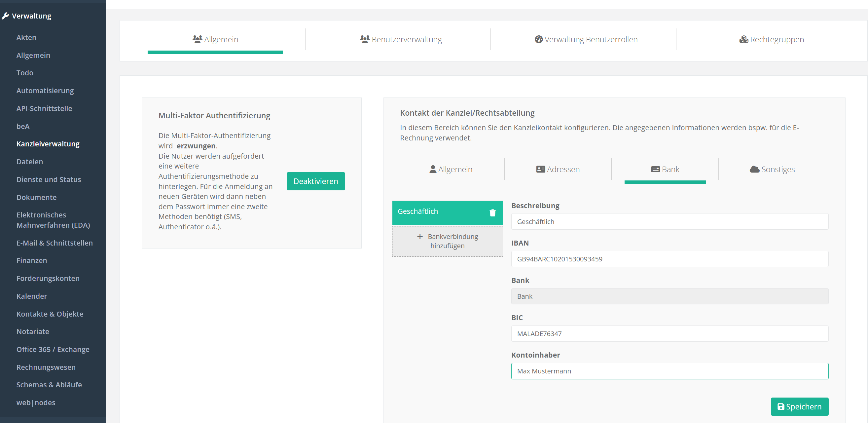The width and height of the screenshot is (868, 423).
Task: Click the icon beside Verwaltung Benutzerrollen
Action: [538, 39]
